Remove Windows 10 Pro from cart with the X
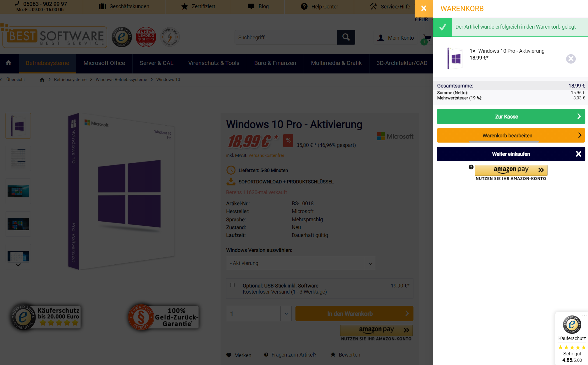The width and height of the screenshot is (588, 365). pyautogui.click(x=571, y=59)
